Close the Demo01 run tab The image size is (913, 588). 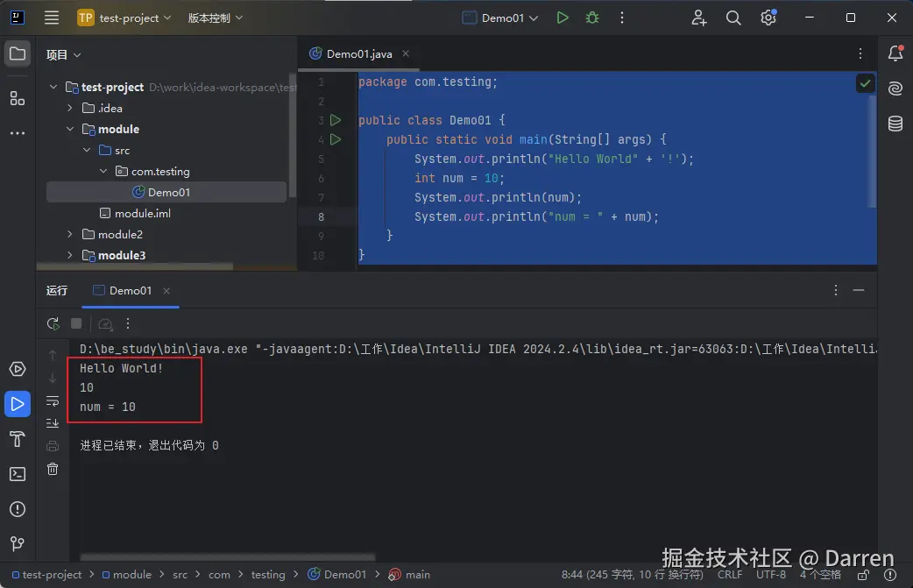pyautogui.click(x=166, y=291)
